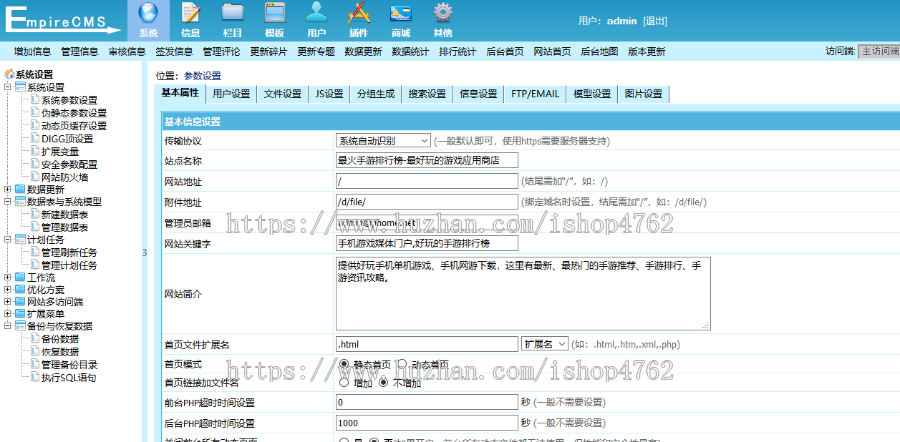Open the 扩展名 dropdown
Screen dimensions: 900x442
[x=545, y=344]
